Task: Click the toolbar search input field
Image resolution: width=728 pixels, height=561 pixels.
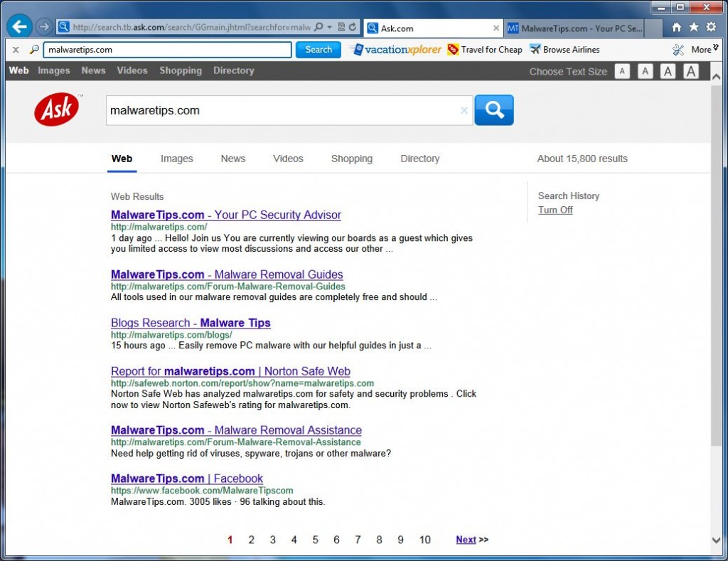Action: point(167,50)
